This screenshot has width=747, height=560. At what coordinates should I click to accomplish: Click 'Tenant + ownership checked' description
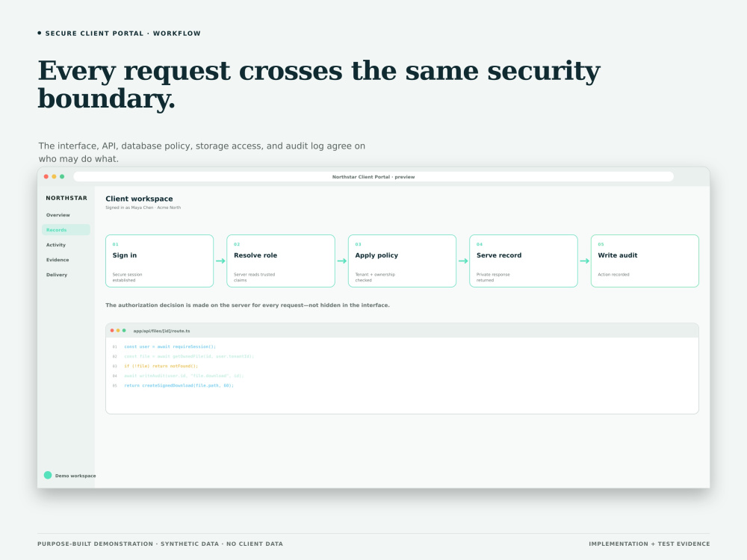pos(375,277)
